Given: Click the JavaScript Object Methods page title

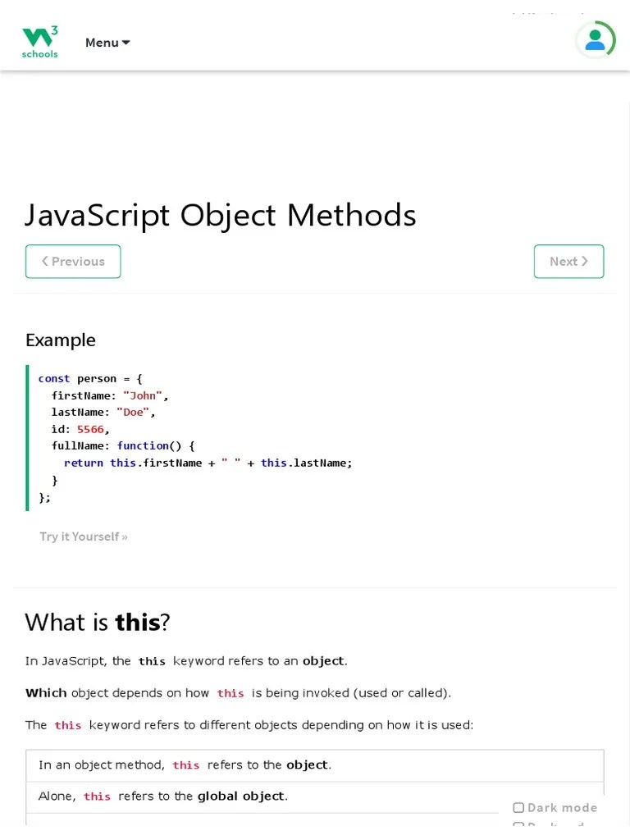Looking at the screenshot, I should (x=220, y=215).
